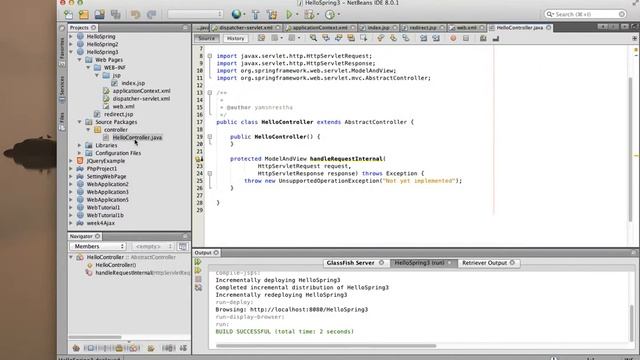Close the HelloController.java editor tab
This screenshot has width=640, height=360.
coord(549,27)
